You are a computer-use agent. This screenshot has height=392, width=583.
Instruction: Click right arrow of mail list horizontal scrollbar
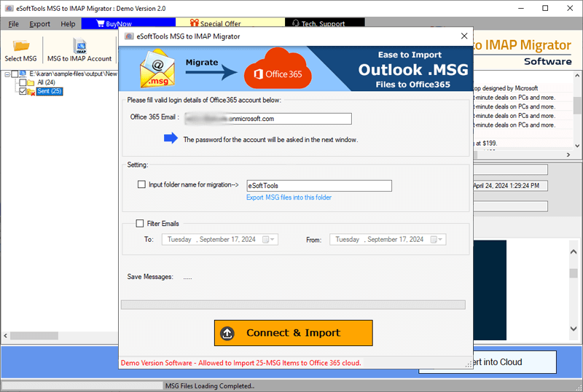[568, 154]
